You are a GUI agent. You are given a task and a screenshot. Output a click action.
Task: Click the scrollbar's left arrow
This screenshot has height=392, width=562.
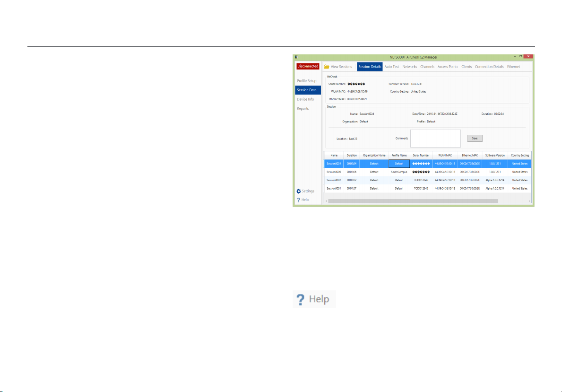[326, 201]
